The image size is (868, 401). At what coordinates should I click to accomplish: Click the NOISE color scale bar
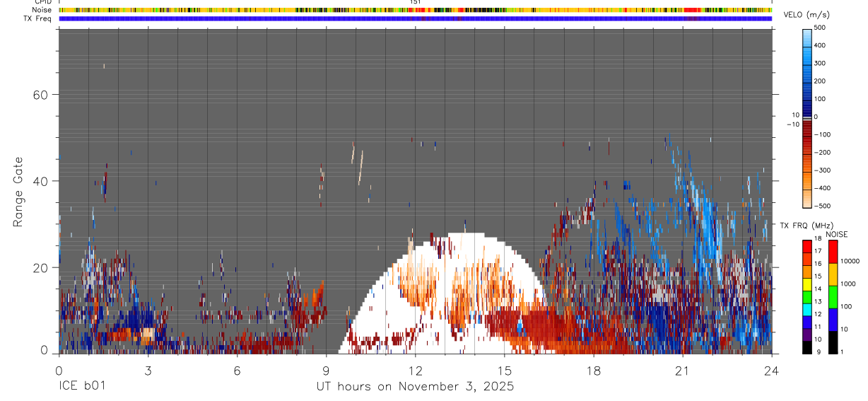click(833, 297)
